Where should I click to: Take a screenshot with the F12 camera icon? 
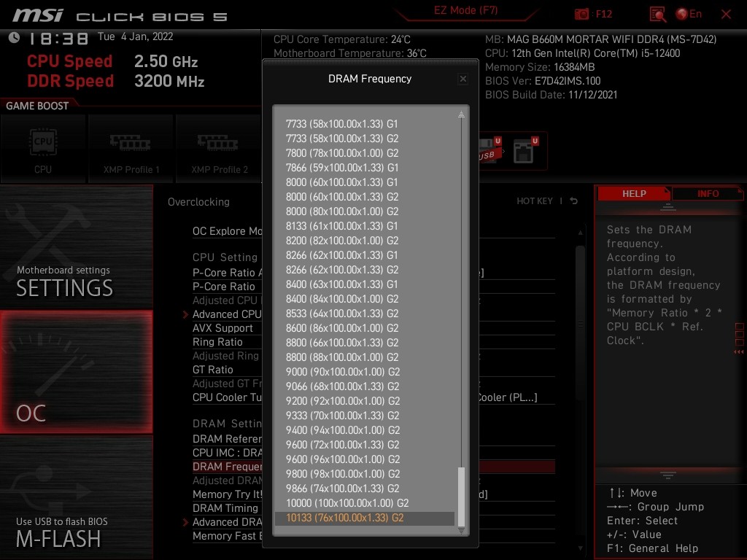(581, 14)
